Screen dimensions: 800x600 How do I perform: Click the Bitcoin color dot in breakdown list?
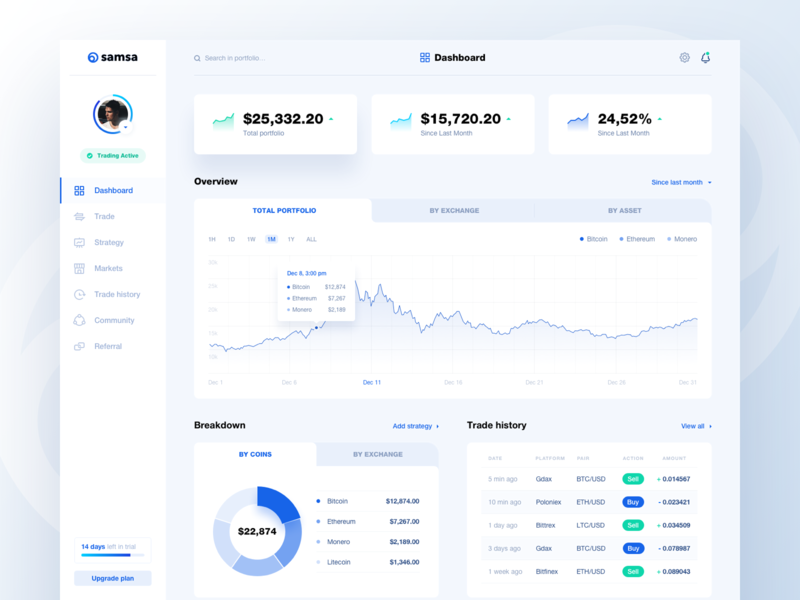pyautogui.click(x=318, y=501)
